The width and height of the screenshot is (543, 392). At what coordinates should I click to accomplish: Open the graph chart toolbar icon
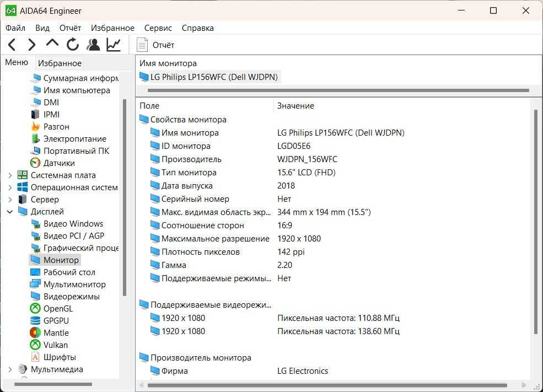(x=114, y=45)
